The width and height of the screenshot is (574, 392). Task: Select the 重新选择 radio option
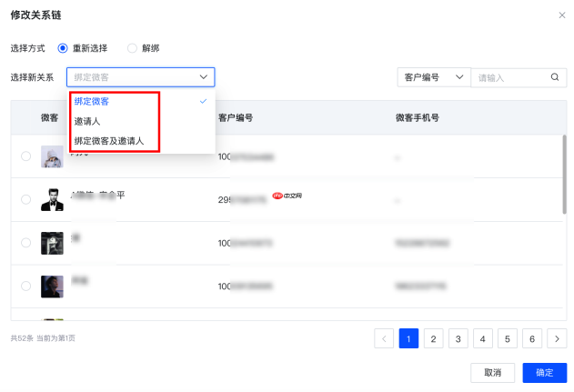(63, 48)
